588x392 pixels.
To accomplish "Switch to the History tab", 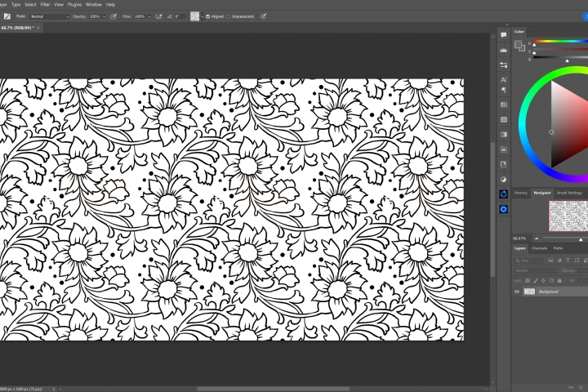I will (x=520, y=193).
